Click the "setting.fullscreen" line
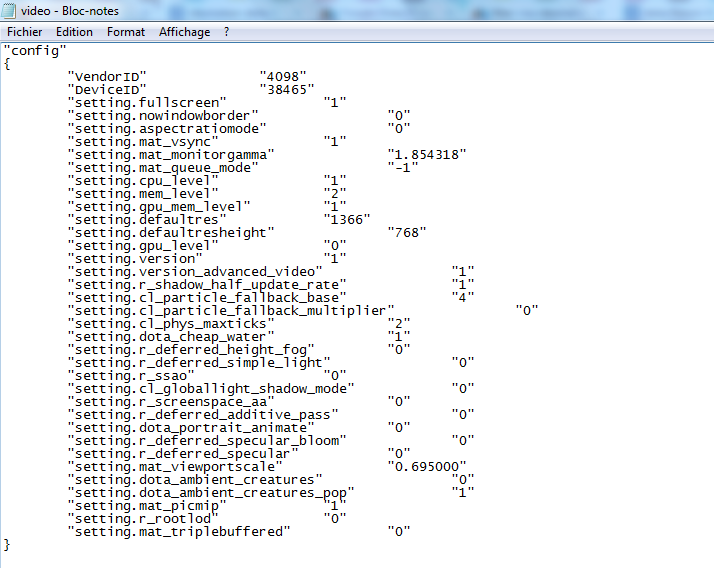 [207, 102]
